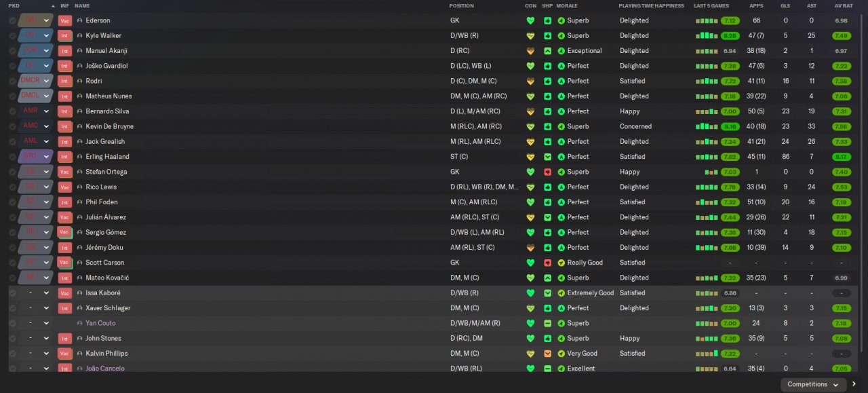868x393 pixels.
Task: Click De Bruyne's 'Concerned' playing time status
Action: [635, 126]
